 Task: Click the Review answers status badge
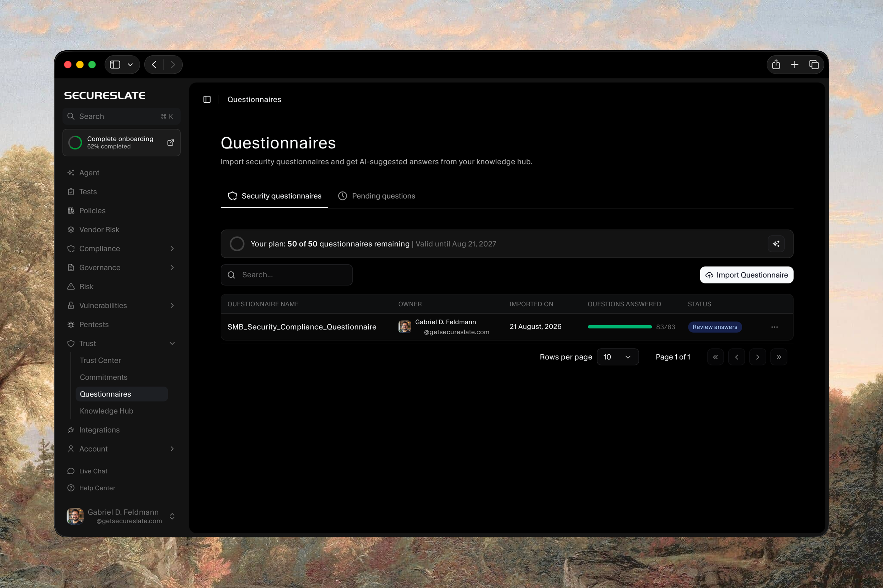pyautogui.click(x=715, y=327)
